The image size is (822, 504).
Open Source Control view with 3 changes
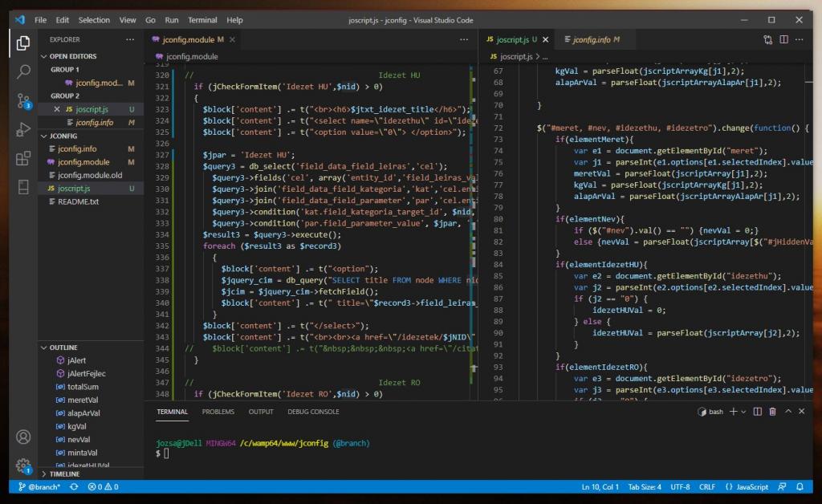pos(23,100)
